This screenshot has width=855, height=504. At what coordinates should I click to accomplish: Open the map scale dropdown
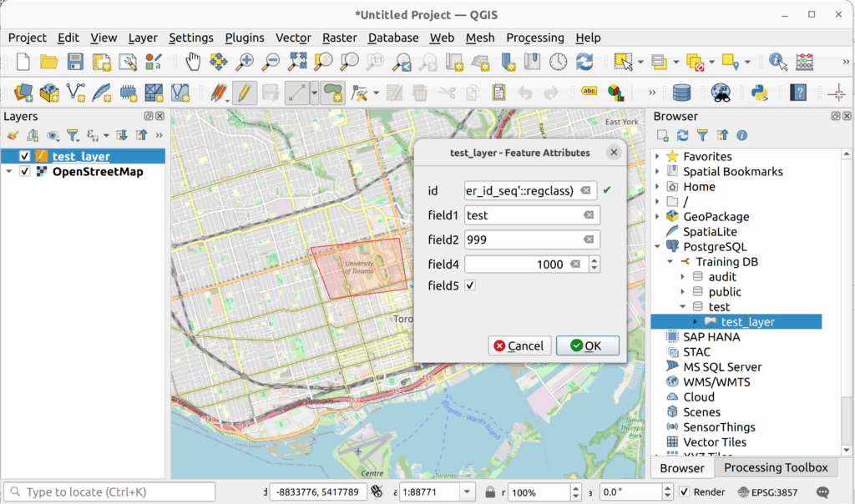468,492
